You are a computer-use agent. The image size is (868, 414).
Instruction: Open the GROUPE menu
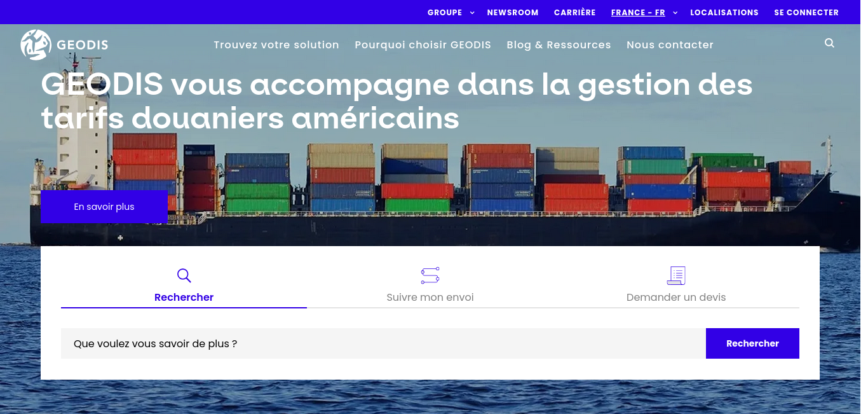(x=445, y=13)
